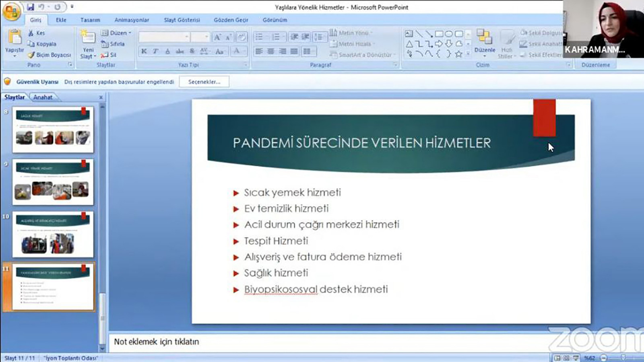
Task: Click the Office button logo
Action: pos(11,11)
